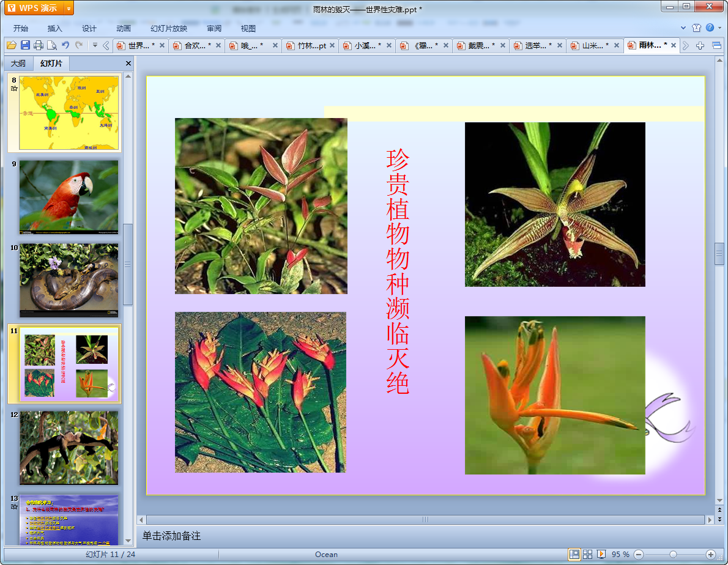Image resolution: width=728 pixels, height=565 pixels.
Task: Click the Undo arrow icon
Action: [x=65, y=45]
